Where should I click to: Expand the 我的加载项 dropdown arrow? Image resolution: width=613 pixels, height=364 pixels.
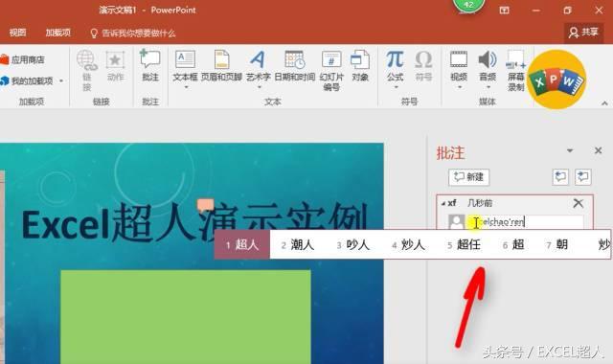pos(61,80)
